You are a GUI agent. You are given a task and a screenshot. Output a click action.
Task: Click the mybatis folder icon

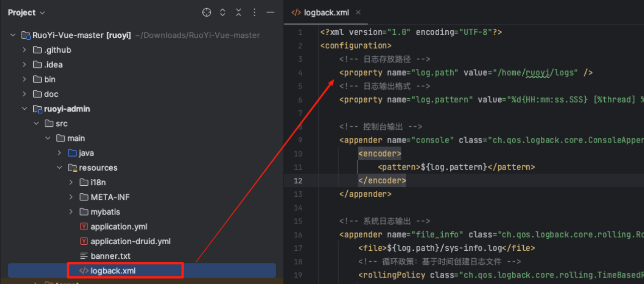[x=84, y=212]
